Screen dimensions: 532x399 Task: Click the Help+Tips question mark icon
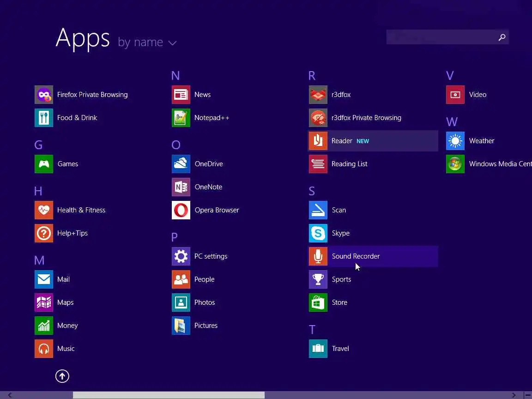point(44,233)
